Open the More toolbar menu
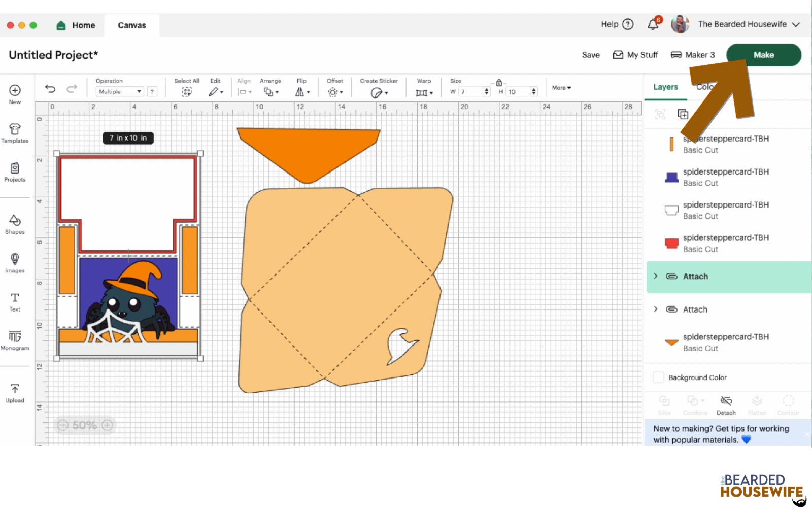 click(561, 88)
